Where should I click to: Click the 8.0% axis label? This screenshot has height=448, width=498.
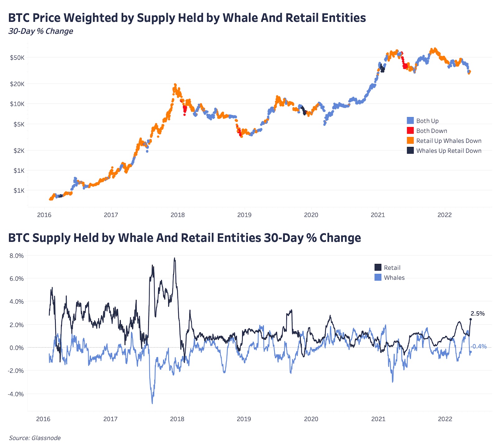[16, 256]
